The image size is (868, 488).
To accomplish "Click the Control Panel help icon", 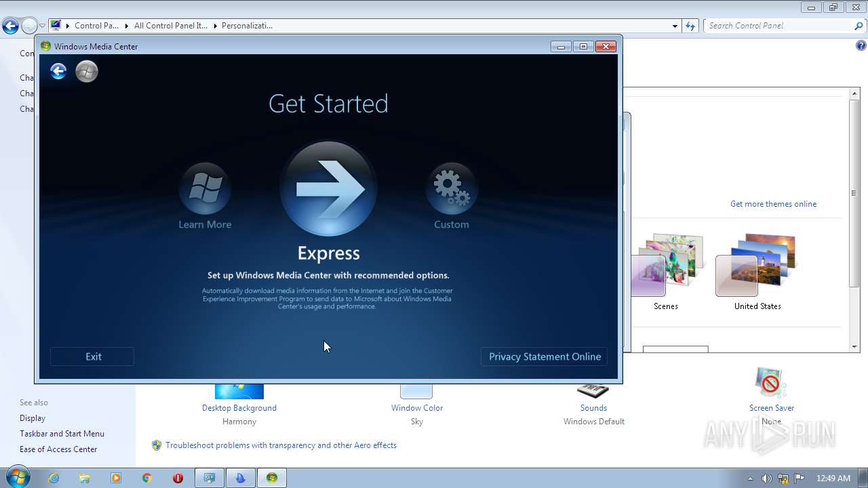I will pyautogui.click(x=861, y=46).
